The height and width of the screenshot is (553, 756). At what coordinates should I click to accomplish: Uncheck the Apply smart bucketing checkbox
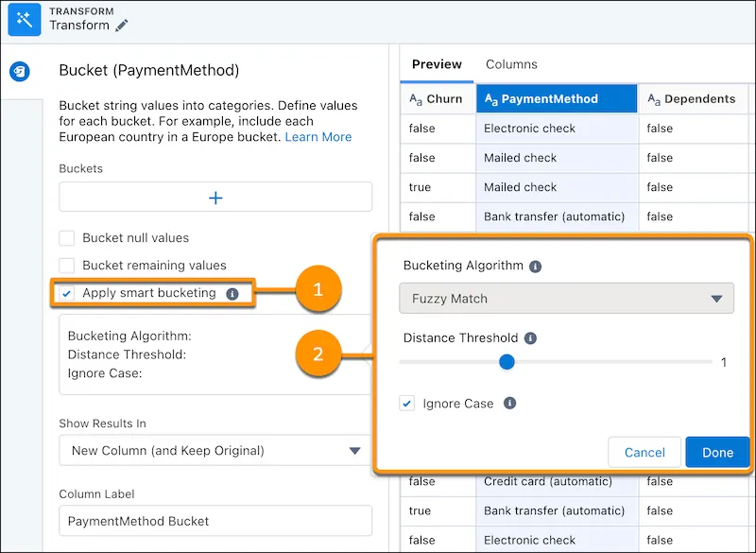[67, 293]
